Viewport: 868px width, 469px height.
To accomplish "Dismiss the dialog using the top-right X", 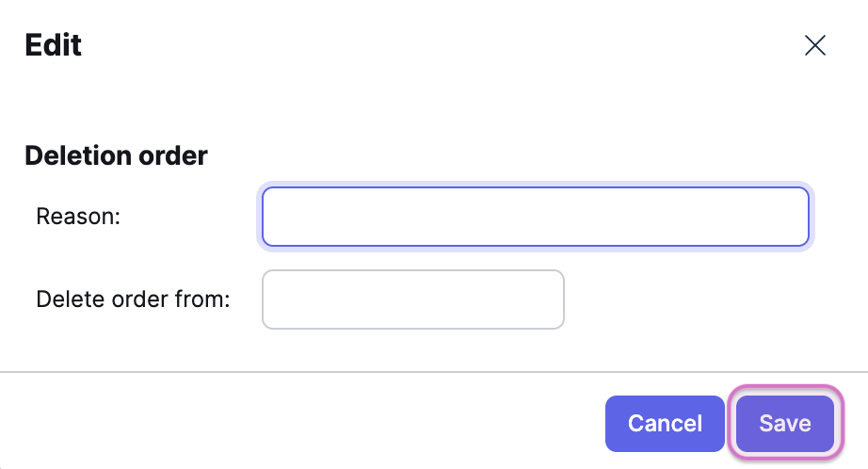I will [814, 45].
